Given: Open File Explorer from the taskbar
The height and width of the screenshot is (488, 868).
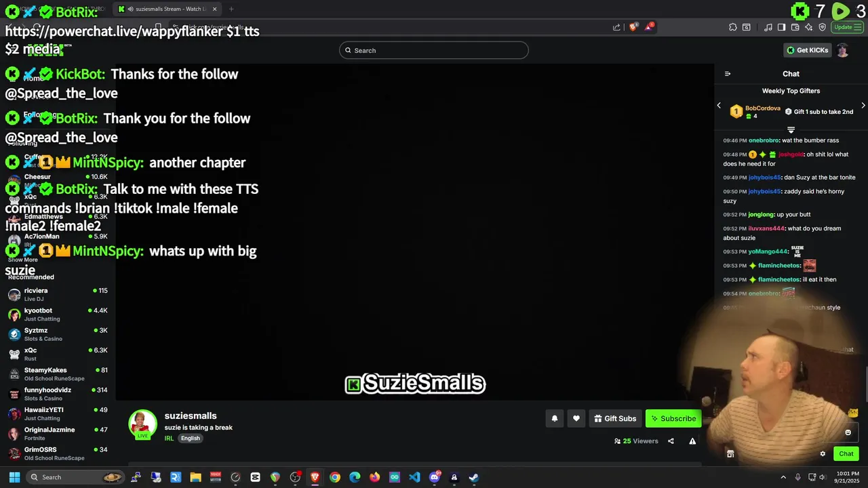Looking at the screenshot, I should pos(195,477).
